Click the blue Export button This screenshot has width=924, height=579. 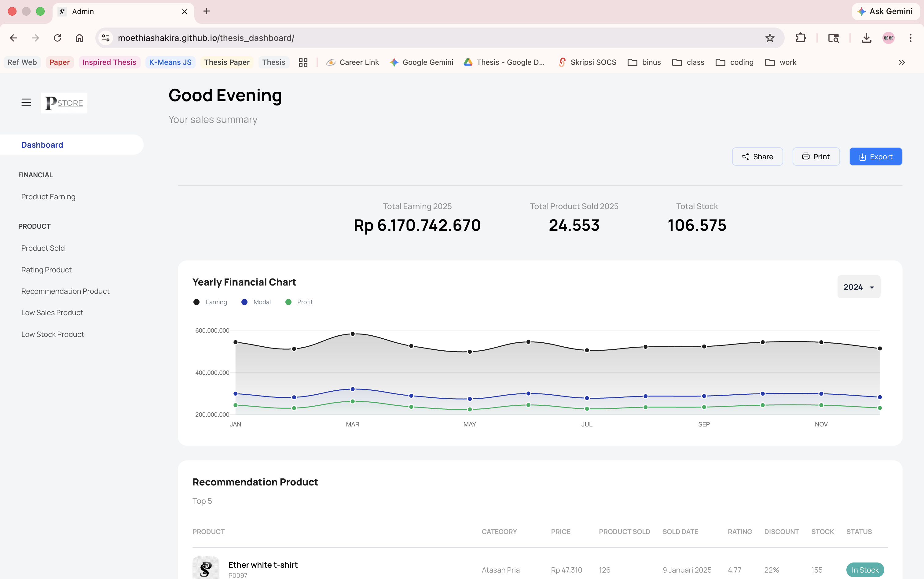pyautogui.click(x=875, y=157)
